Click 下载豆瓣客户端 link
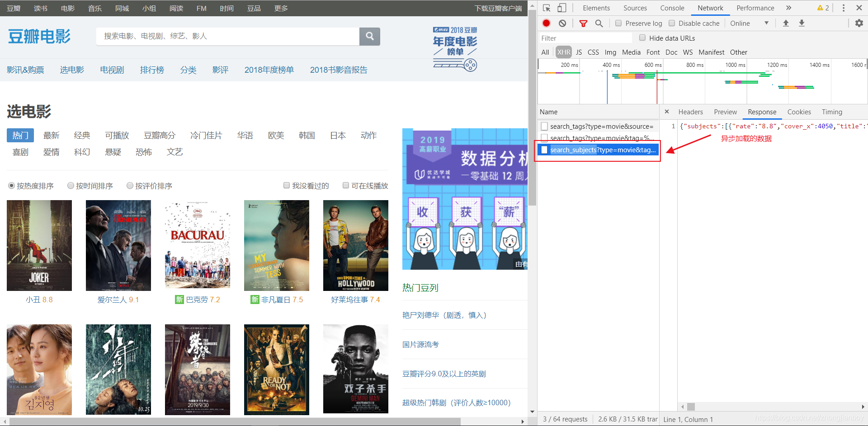This screenshot has height=426, width=868. [498, 8]
